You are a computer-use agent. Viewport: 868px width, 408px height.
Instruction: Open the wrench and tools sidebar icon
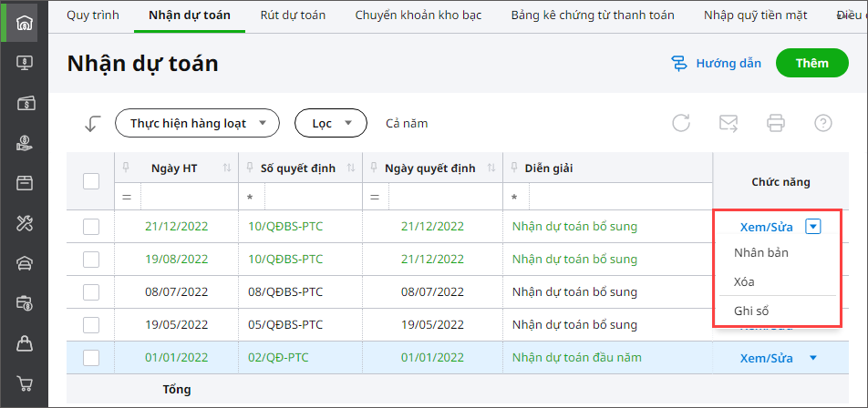pos(26,223)
